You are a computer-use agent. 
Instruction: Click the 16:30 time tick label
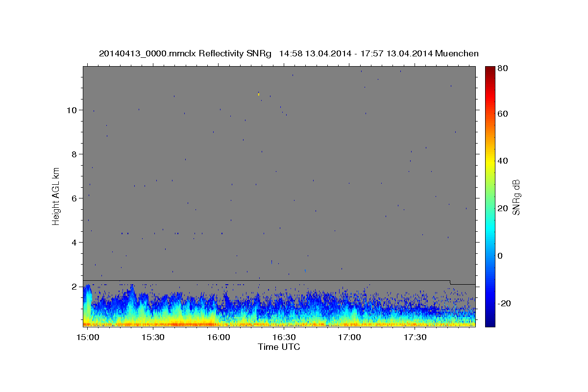[x=284, y=337]
